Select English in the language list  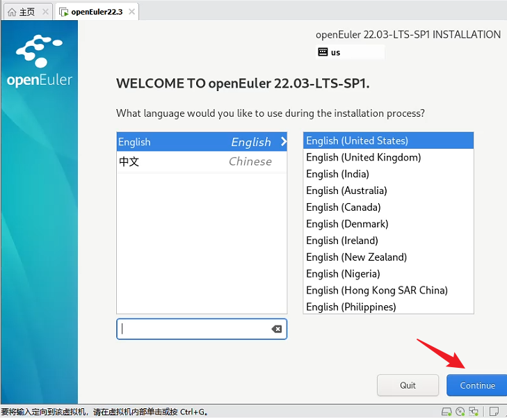(x=202, y=142)
